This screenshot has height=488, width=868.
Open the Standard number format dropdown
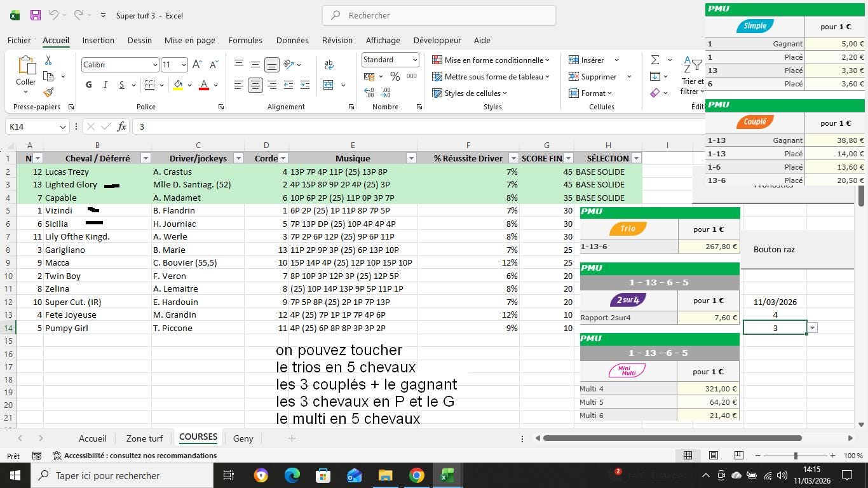click(x=415, y=60)
